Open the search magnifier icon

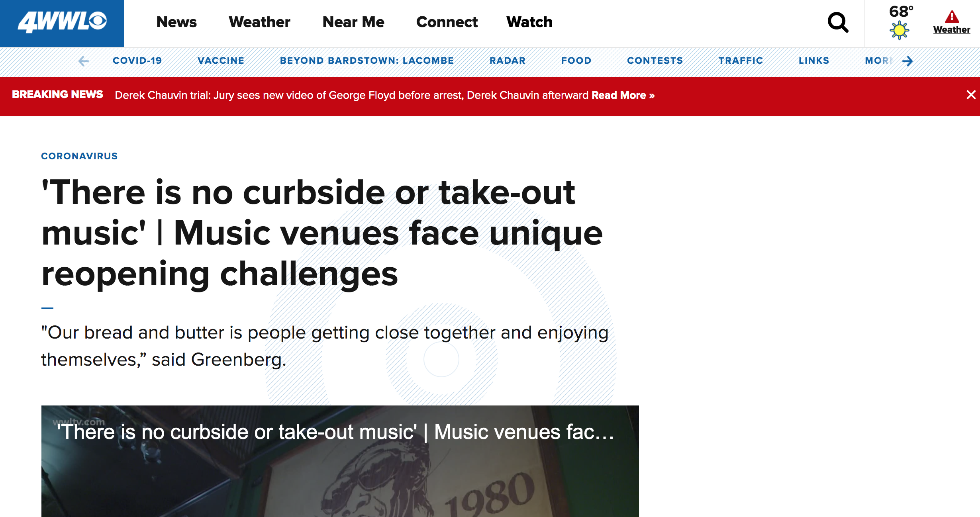[837, 22]
